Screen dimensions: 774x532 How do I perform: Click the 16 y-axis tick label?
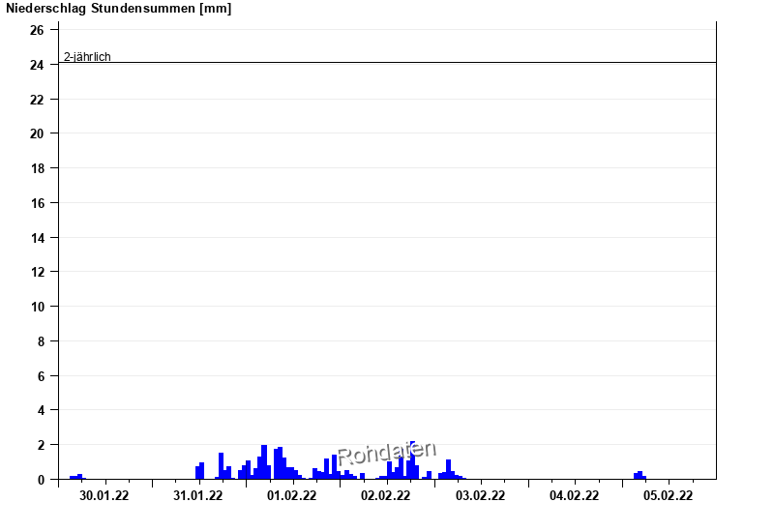(x=37, y=203)
